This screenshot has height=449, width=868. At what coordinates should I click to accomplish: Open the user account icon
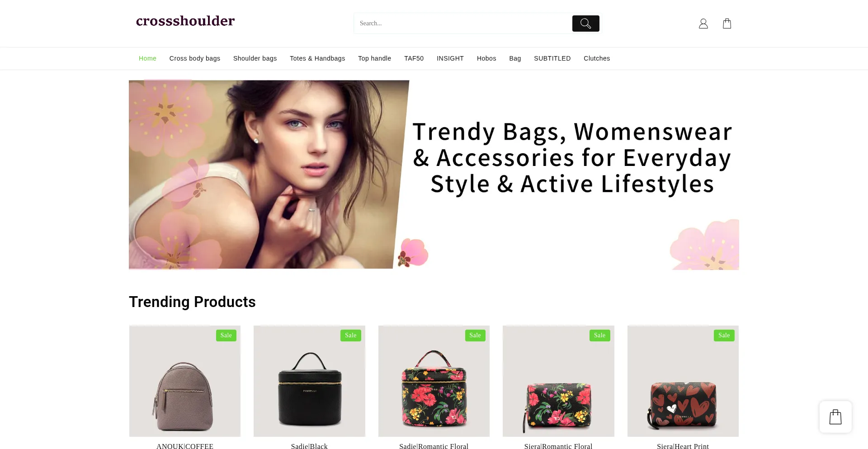click(703, 24)
